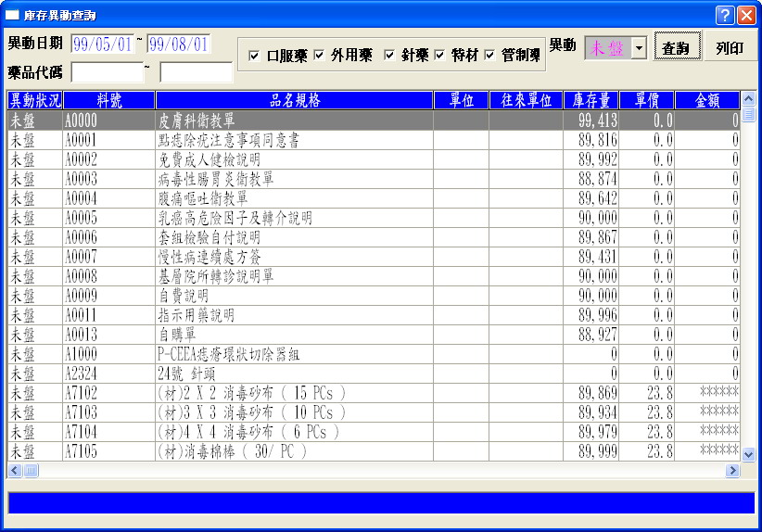The image size is (762, 532).
Task: Toggle the 口服藥 checkbox
Action: point(254,57)
